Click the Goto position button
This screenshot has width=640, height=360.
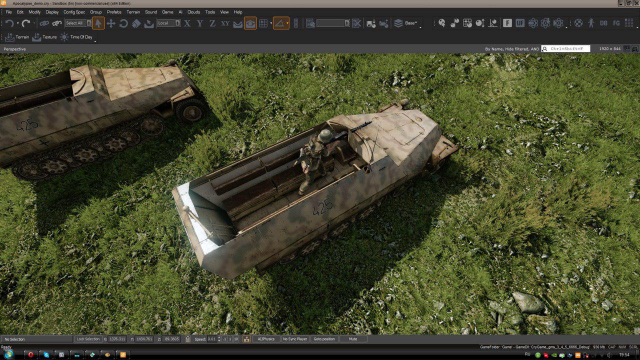[x=324, y=339]
